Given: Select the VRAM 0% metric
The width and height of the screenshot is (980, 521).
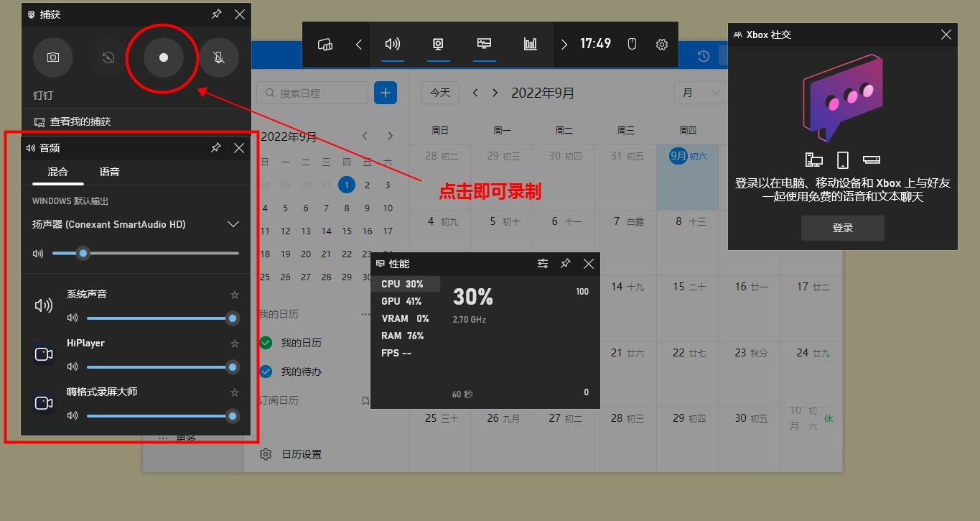Looking at the screenshot, I should pos(406,318).
